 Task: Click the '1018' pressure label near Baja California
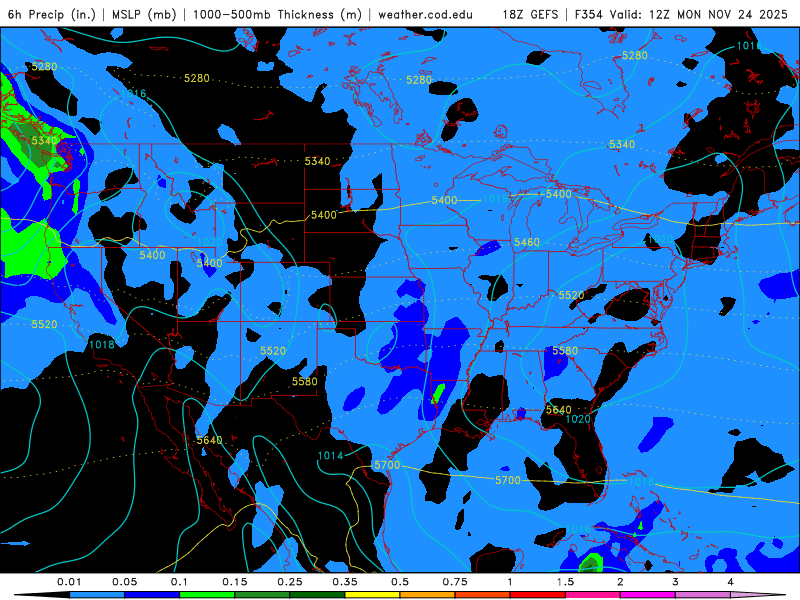pyautogui.click(x=102, y=344)
